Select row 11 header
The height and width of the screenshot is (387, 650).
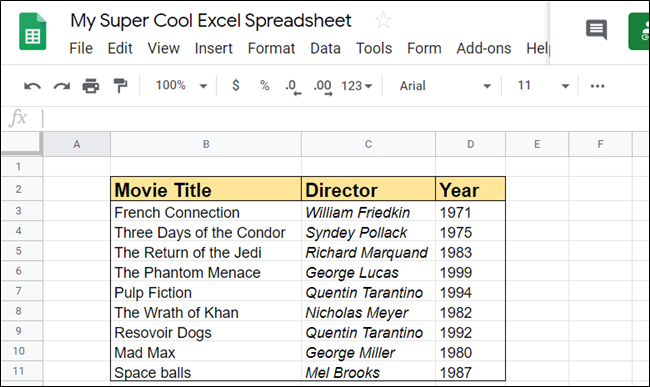[x=22, y=371]
